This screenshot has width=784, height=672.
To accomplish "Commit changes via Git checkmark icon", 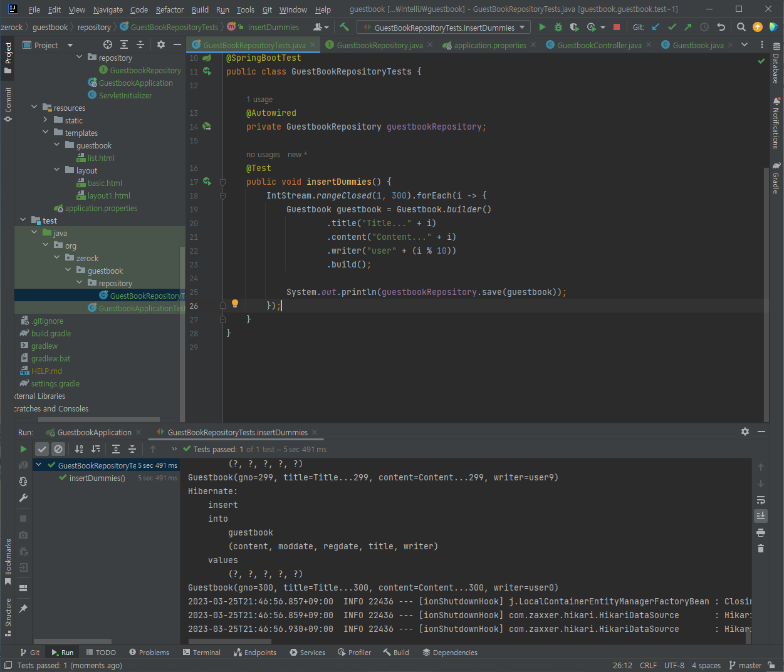I will click(672, 27).
